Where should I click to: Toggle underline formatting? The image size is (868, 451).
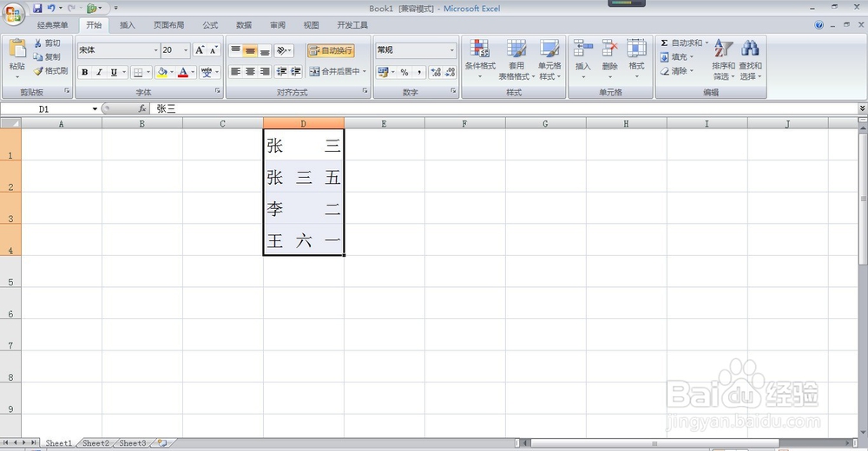pos(114,72)
